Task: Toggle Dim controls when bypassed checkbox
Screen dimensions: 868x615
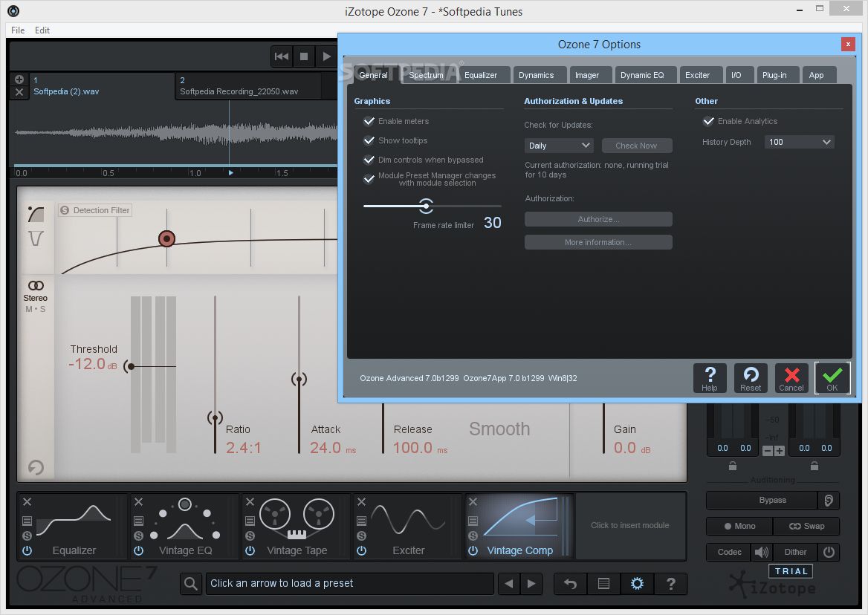Action: [x=369, y=160]
